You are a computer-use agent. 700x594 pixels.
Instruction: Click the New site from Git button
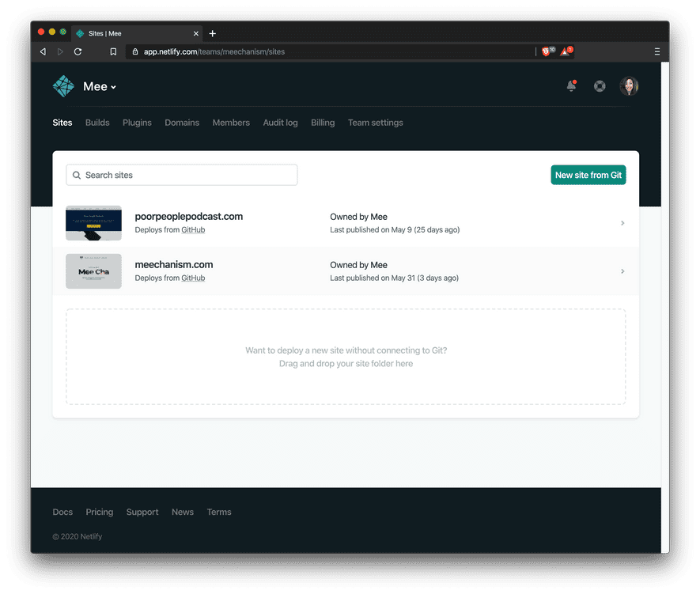pos(588,174)
